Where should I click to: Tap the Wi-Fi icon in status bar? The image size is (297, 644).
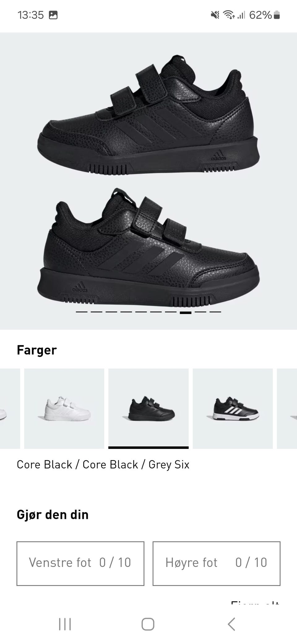(x=229, y=15)
